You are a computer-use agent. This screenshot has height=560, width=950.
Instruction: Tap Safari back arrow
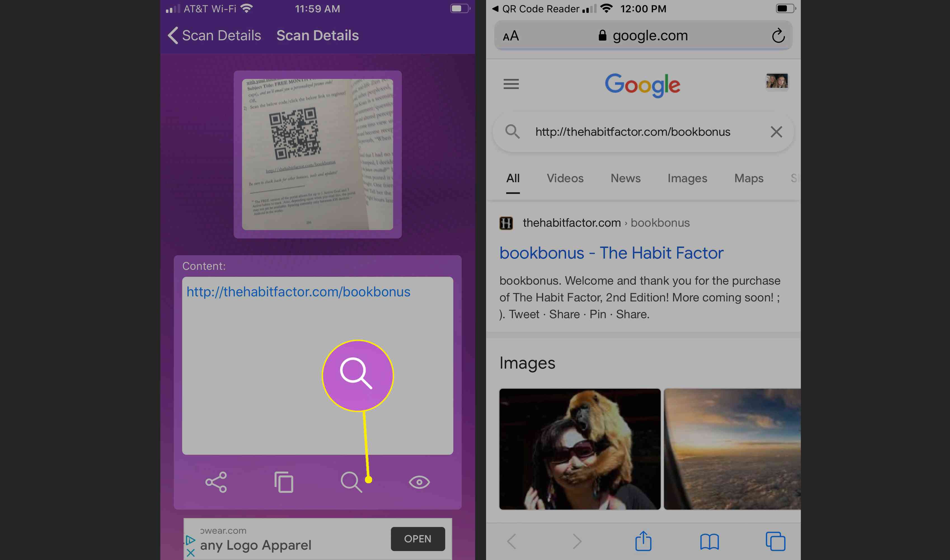pos(511,541)
